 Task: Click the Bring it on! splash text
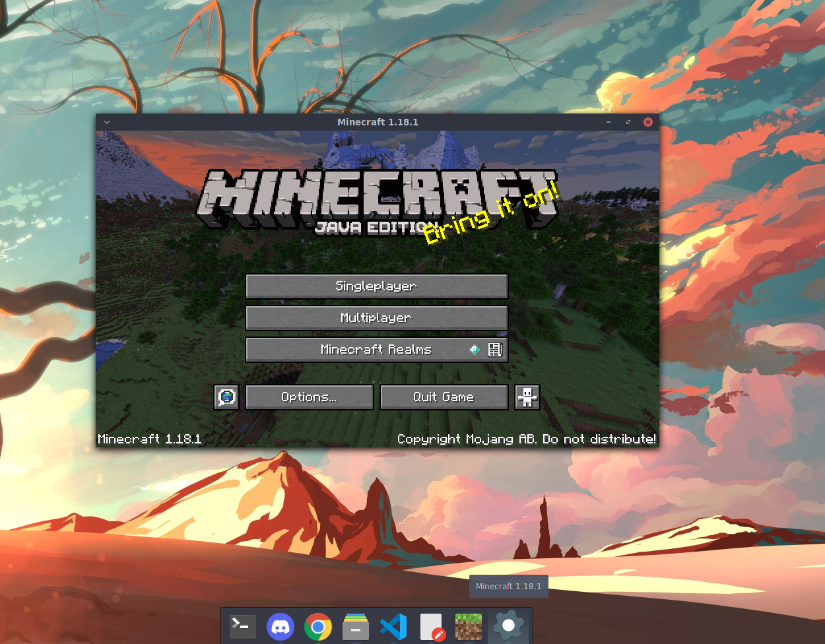(491, 214)
